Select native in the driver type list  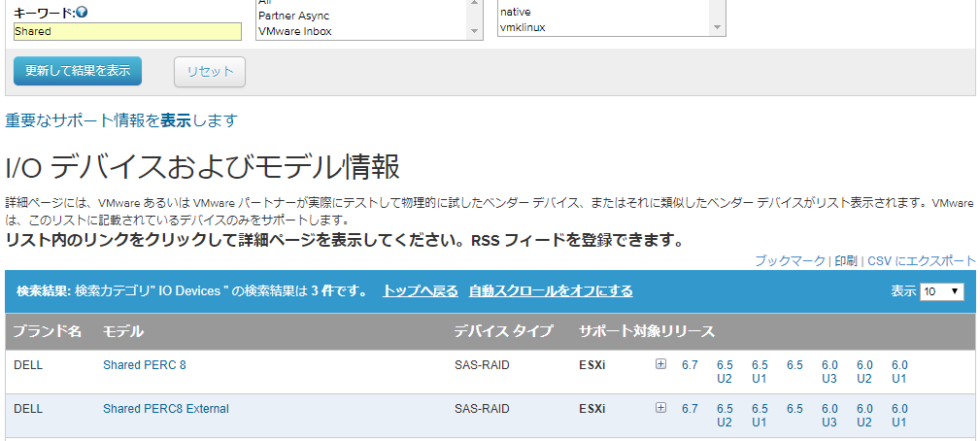pos(516,12)
